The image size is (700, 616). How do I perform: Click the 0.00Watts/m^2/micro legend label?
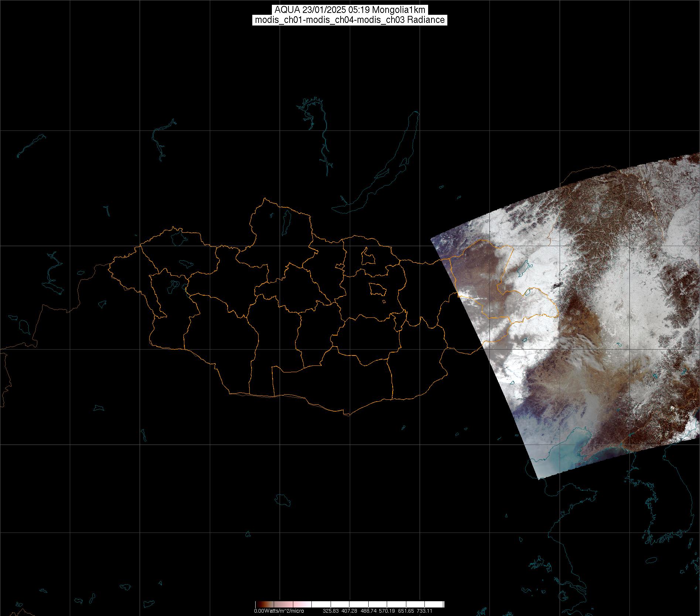279,611
